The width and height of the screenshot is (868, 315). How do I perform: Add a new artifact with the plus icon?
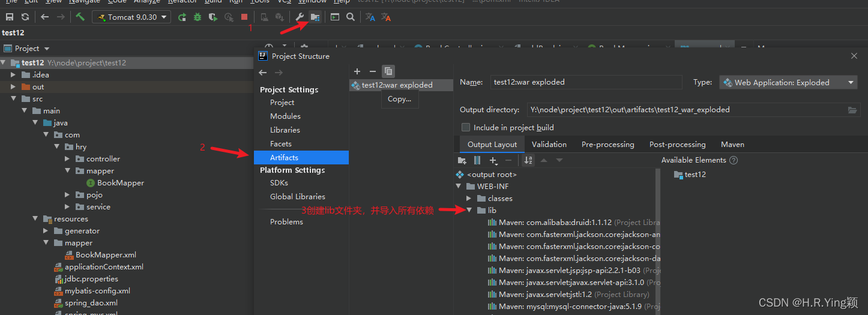pos(357,71)
